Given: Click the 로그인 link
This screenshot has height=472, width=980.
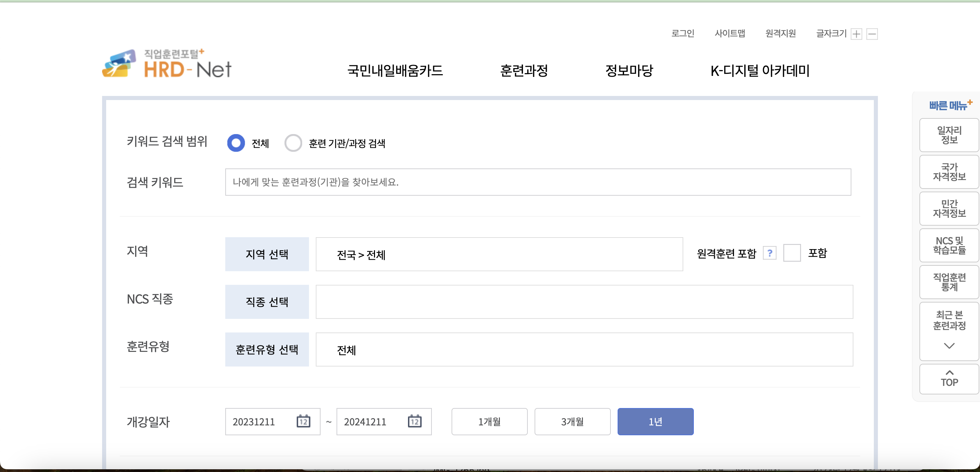Looking at the screenshot, I should (683, 33).
